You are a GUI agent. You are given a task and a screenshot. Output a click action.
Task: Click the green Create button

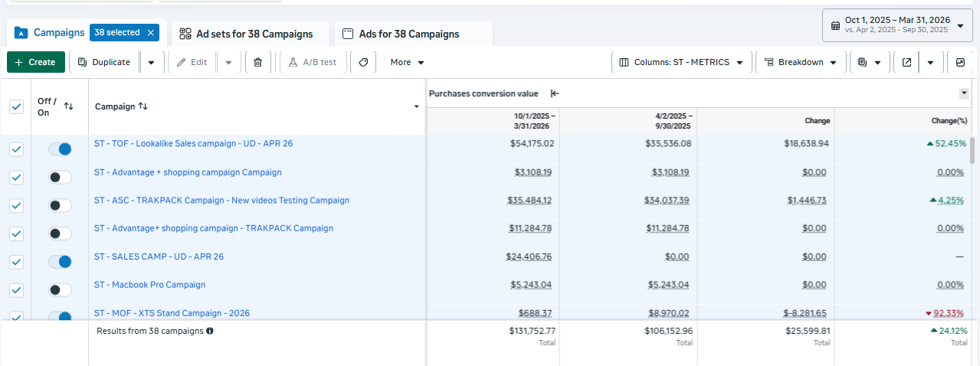35,63
